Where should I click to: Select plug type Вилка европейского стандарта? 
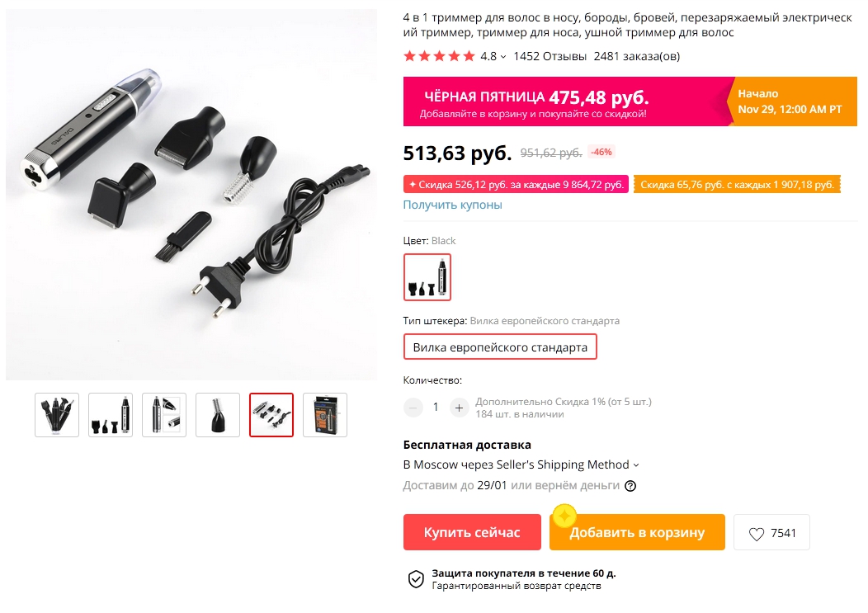click(x=500, y=347)
